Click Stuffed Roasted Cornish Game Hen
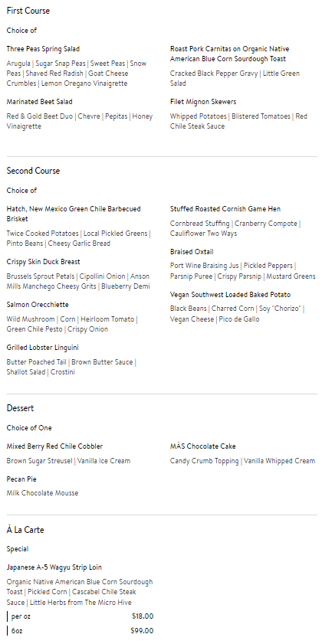The height and width of the screenshot is (644, 322). click(x=225, y=209)
